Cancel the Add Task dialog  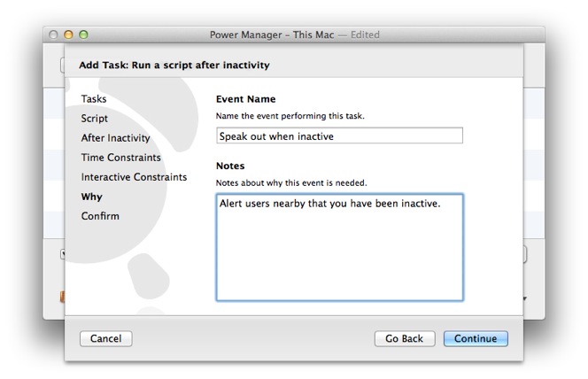pos(105,338)
